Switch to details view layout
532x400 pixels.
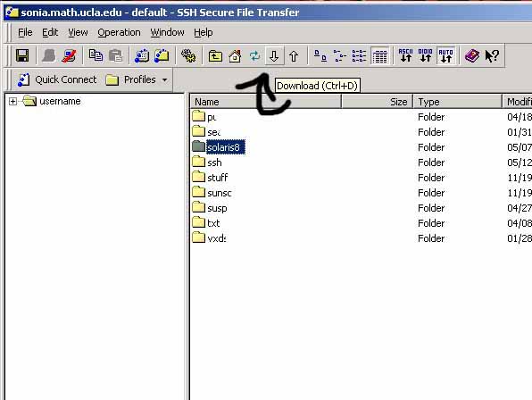pyautogui.click(x=379, y=55)
